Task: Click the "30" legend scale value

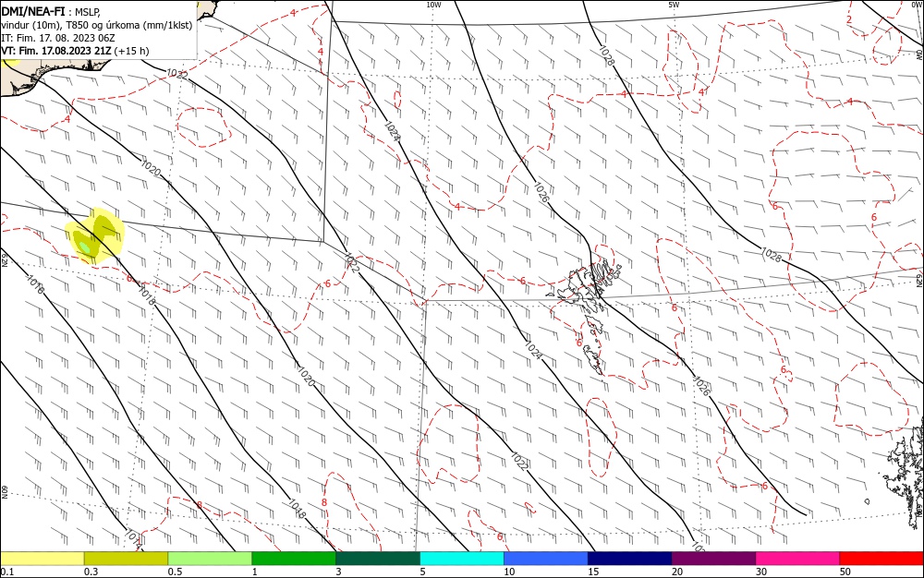Action: click(x=761, y=572)
